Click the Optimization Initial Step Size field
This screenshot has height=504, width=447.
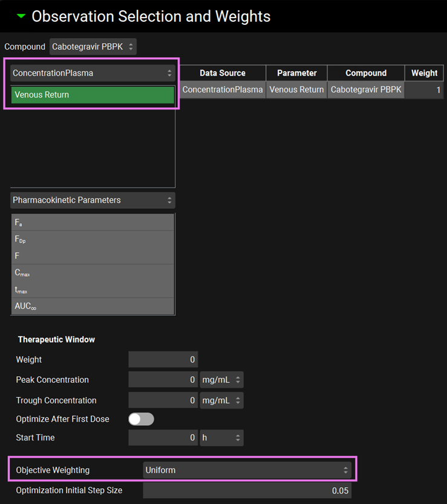pos(247,491)
